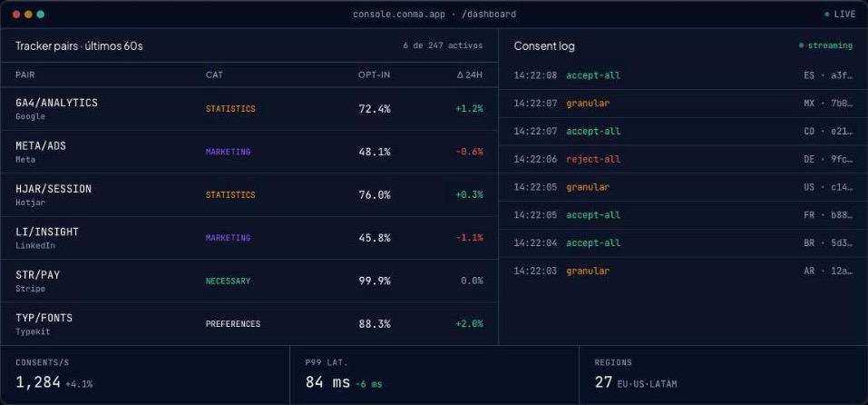The image size is (868, 405).
Task: Click the PREFERENCES category tag
Action: click(233, 324)
